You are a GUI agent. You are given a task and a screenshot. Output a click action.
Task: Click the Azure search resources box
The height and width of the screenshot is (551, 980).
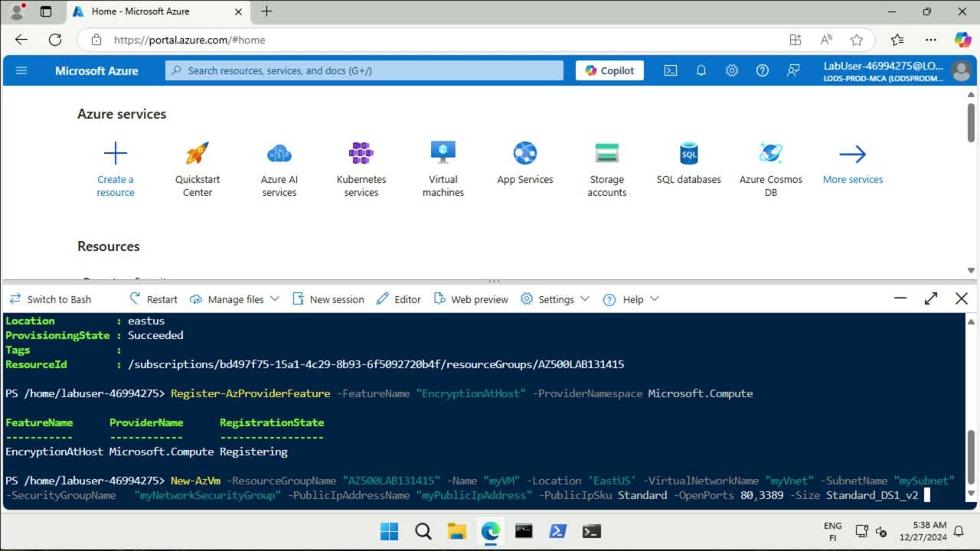(364, 70)
